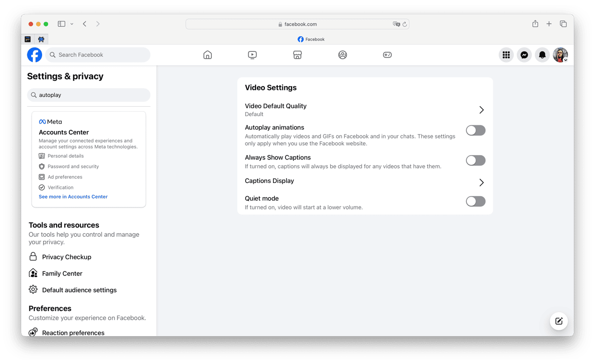The width and height of the screenshot is (595, 364).
Task: Click the Tools and resources heading
Action: click(x=64, y=225)
